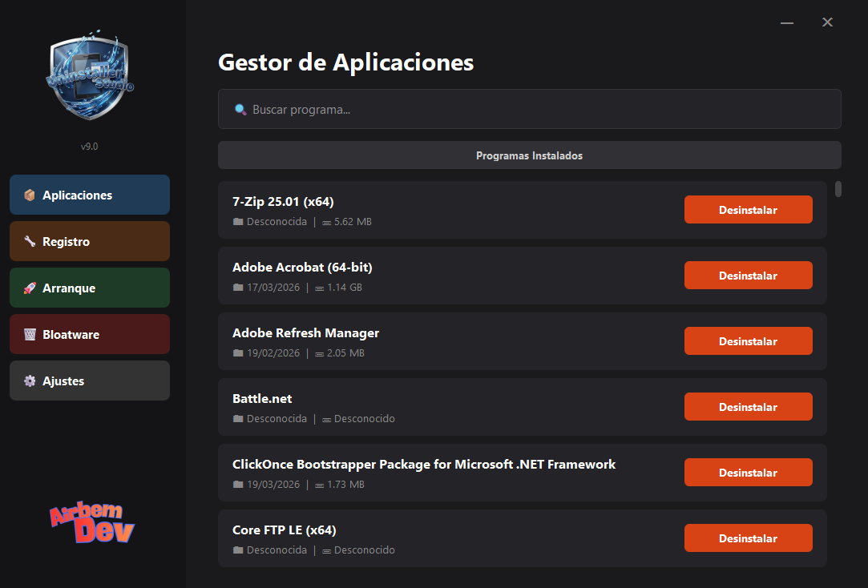Click the magnifier icon in search box
868x588 pixels.
[x=240, y=110]
